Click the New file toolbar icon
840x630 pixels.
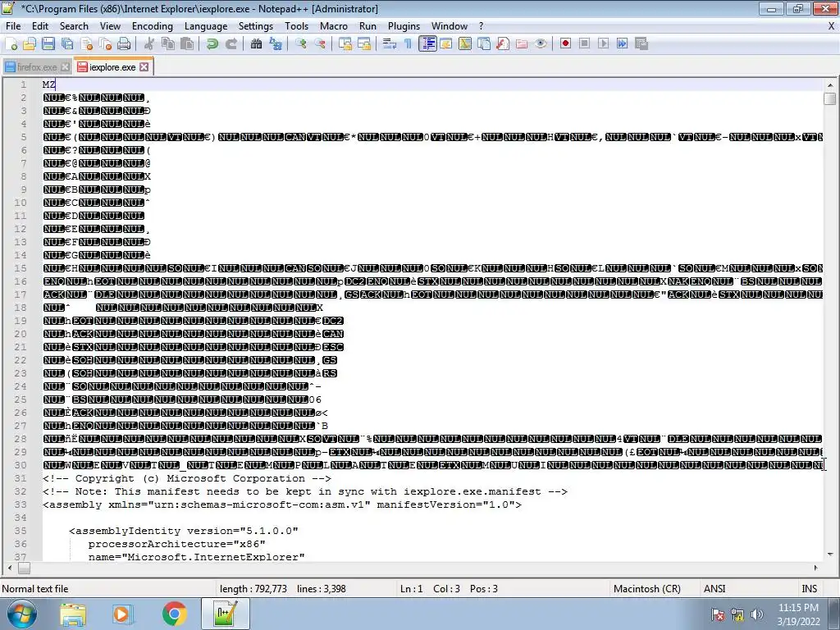point(11,44)
